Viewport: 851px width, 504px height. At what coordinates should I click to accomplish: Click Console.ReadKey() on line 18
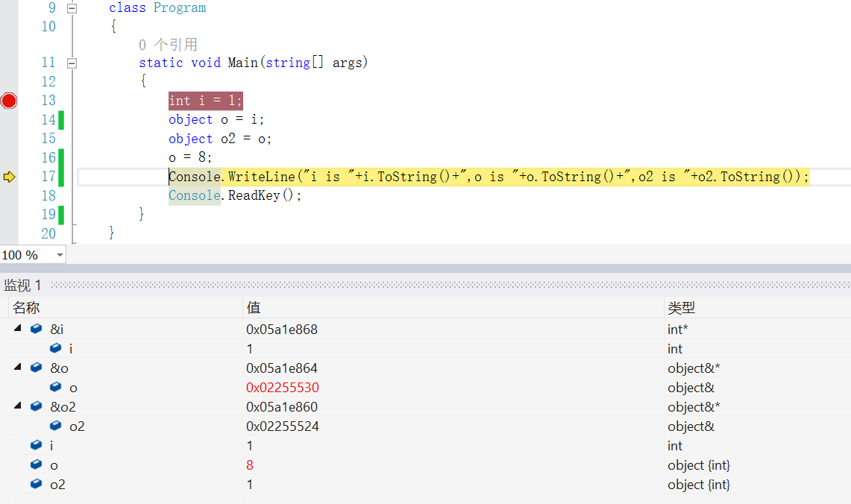pyautogui.click(x=235, y=195)
